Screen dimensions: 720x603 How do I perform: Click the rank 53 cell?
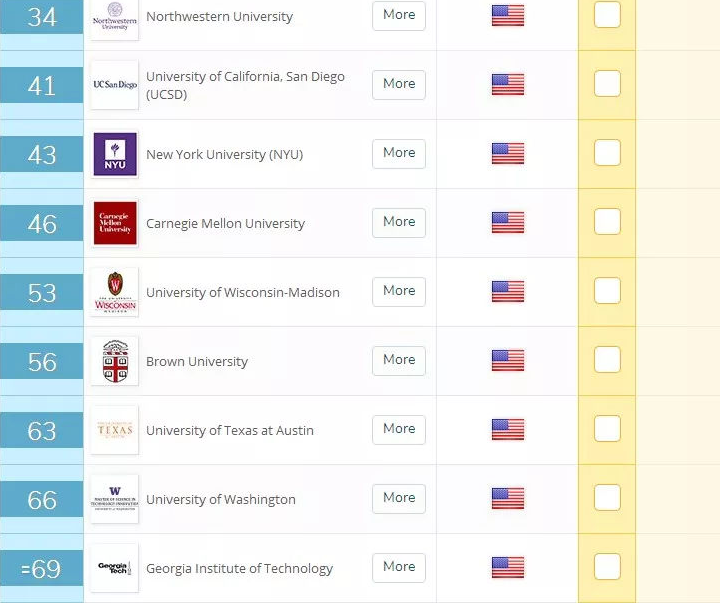click(x=42, y=292)
